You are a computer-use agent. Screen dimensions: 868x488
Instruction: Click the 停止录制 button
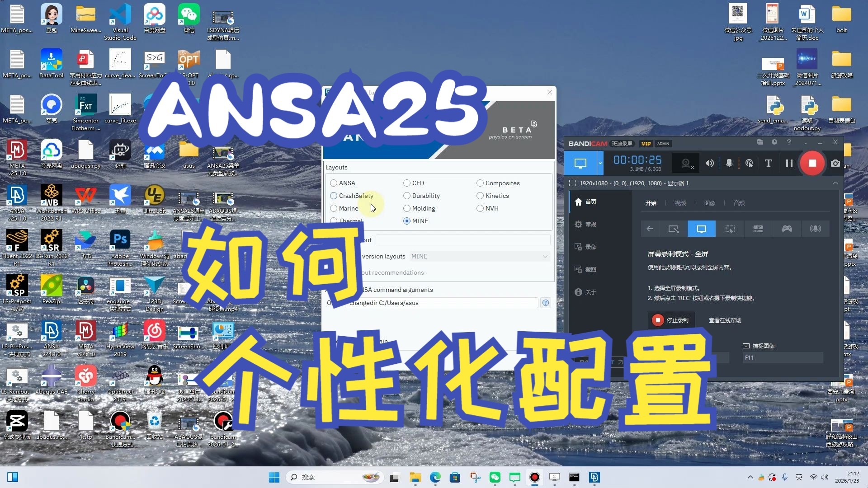[x=671, y=320]
